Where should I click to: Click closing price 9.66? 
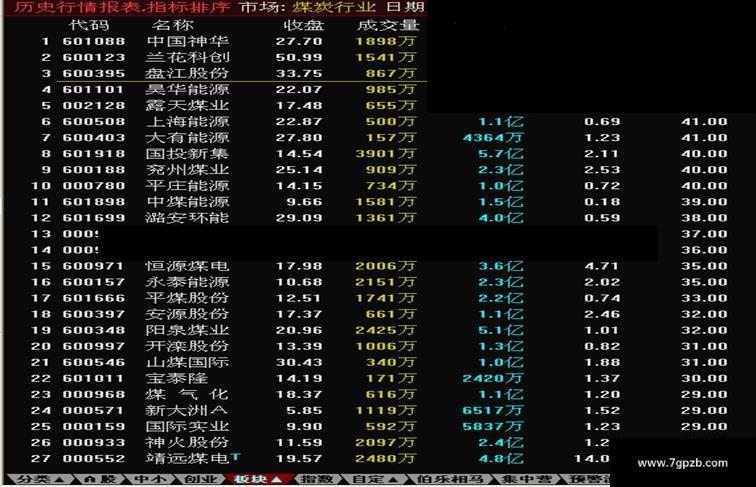[x=304, y=202]
